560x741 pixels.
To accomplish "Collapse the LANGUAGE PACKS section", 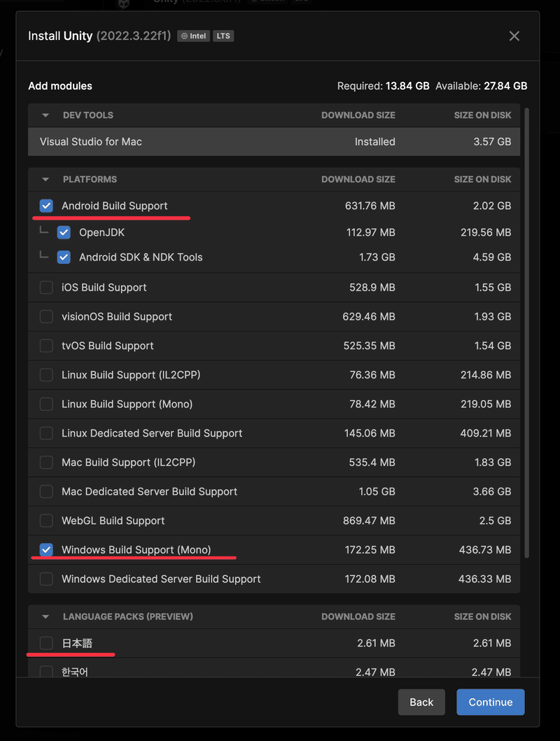I will pyautogui.click(x=45, y=617).
